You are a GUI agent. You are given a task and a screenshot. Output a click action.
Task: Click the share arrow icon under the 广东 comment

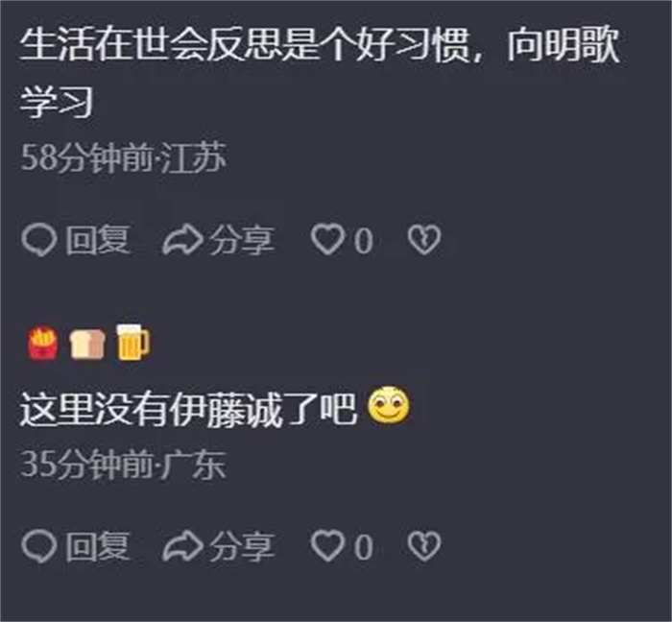tap(183, 546)
